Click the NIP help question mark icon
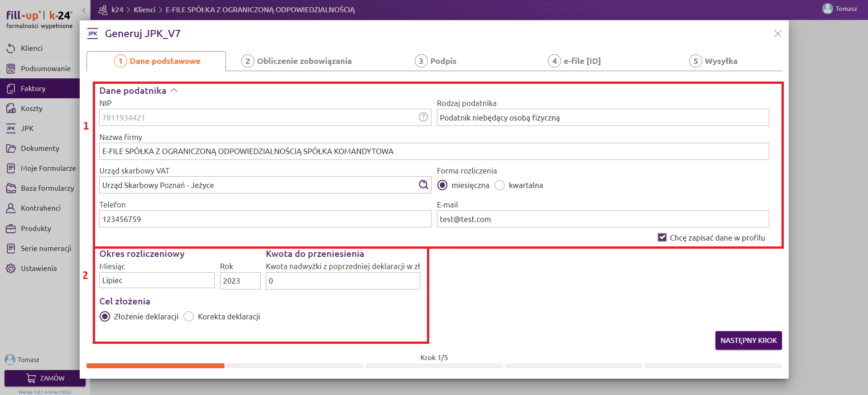Viewport: 868px width, 395px height. tap(423, 117)
